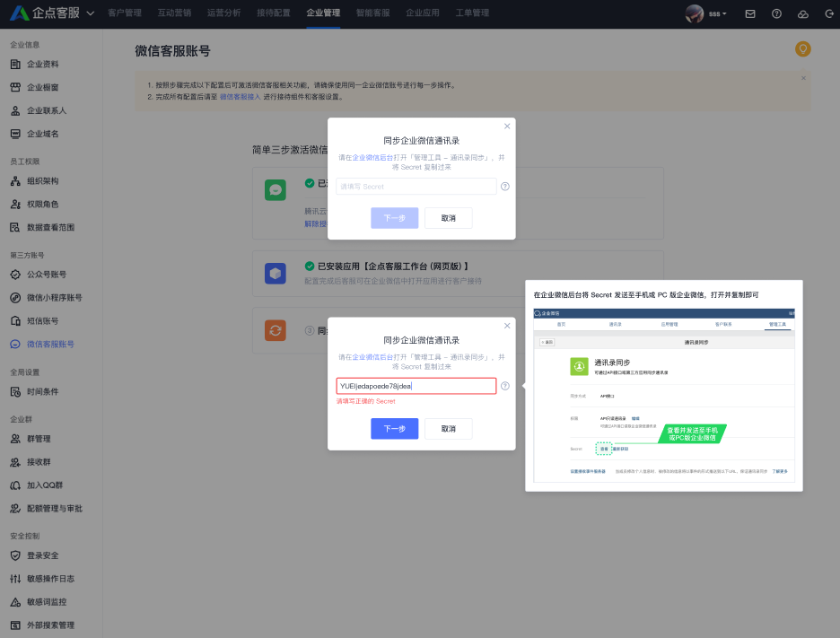The image size is (840, 638).
Task: Open 数据查看范围 settings
Action: click(x=50, y=228)
